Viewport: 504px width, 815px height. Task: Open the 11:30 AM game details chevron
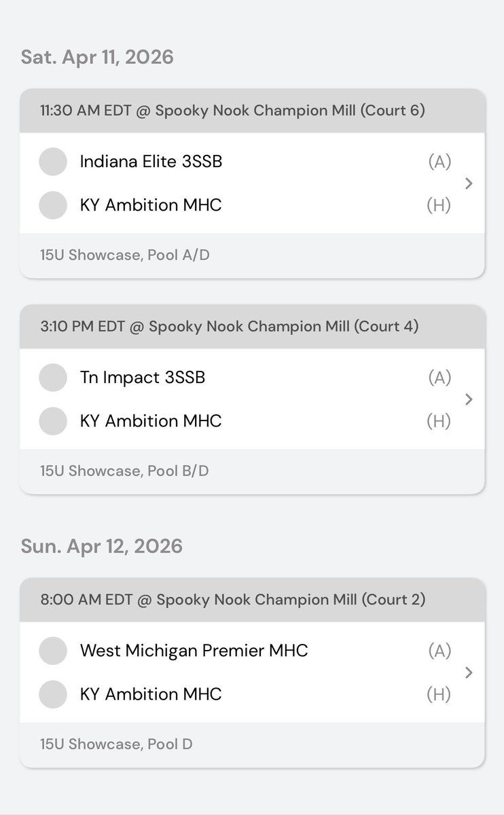point(469,183)
